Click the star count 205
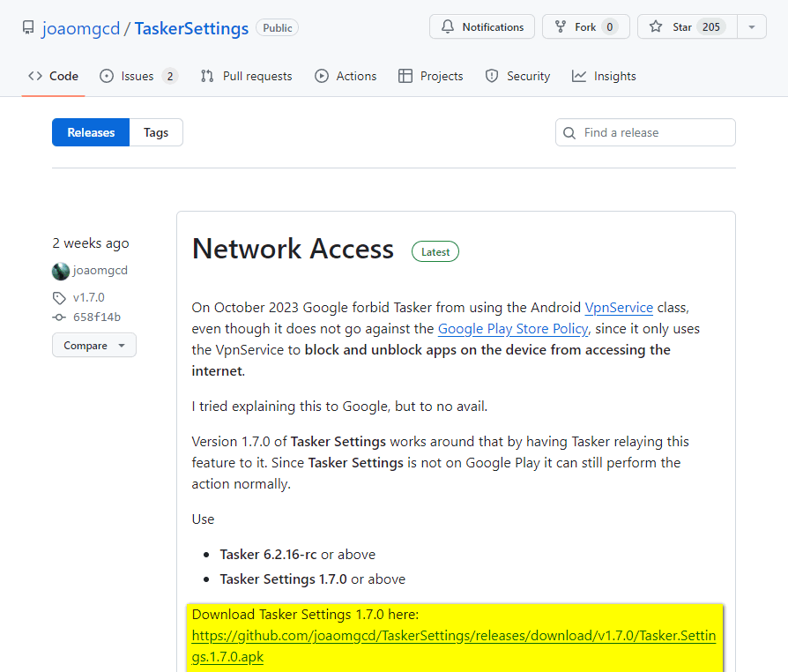 [711, 27]
